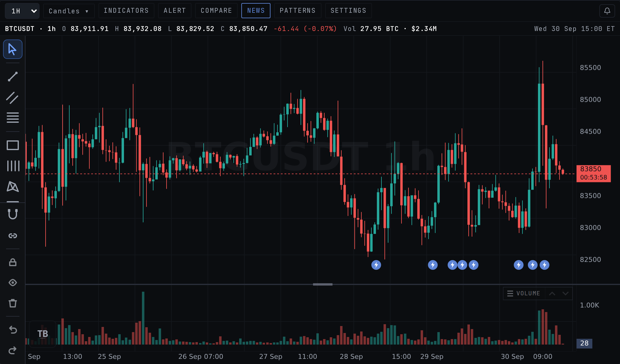Open the 1H timeframe dropdown
This screenshot has height=364, width=620.
(22, 11)
